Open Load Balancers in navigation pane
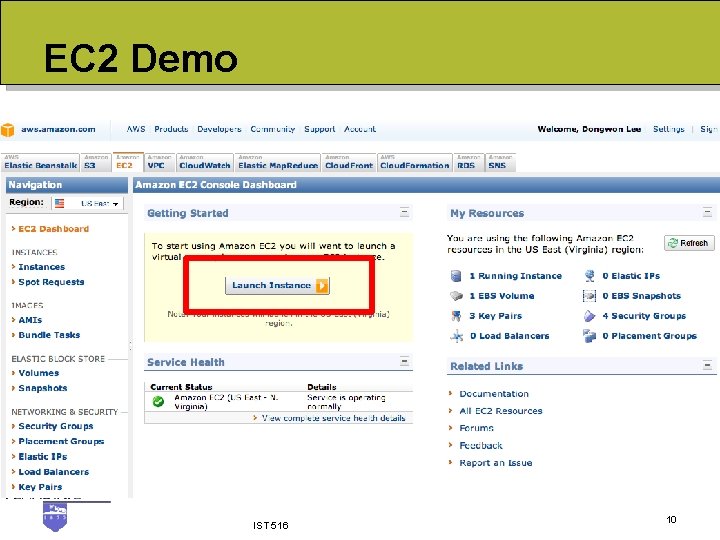This screenshot has height=540, width=720. (54, 472)
